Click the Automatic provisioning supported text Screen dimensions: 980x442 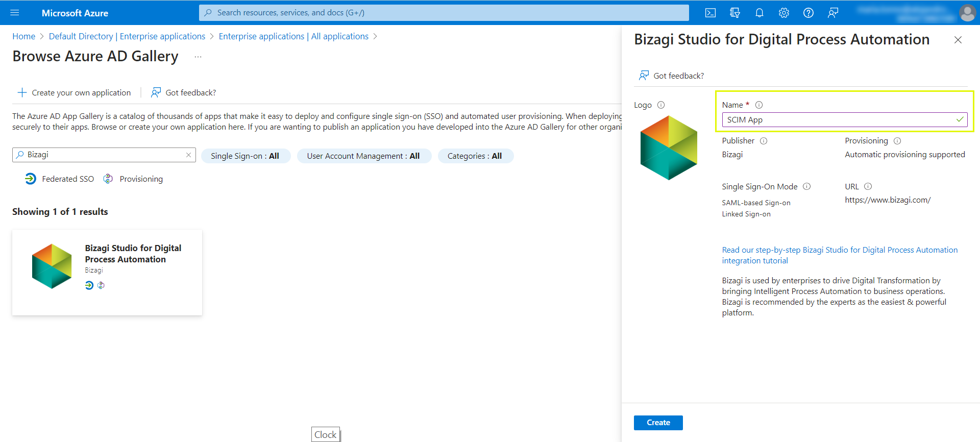[905, 155]
